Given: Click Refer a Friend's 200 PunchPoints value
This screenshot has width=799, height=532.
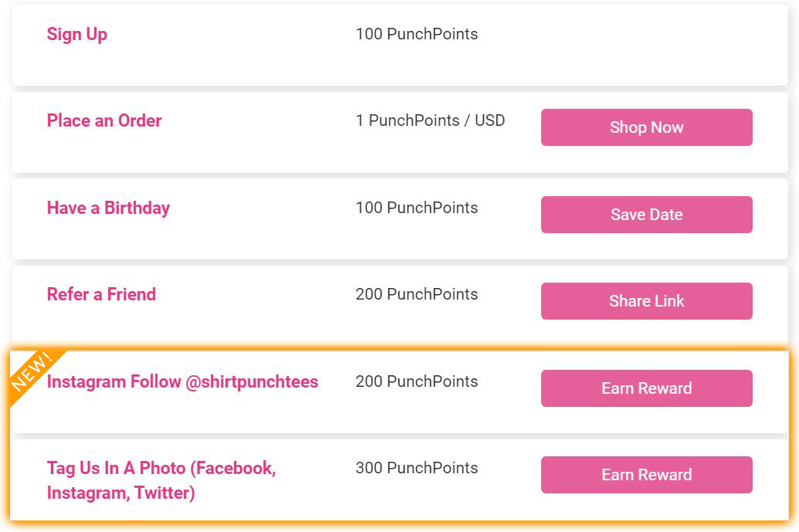Looking at the screenshot, I should click(416, 294).
